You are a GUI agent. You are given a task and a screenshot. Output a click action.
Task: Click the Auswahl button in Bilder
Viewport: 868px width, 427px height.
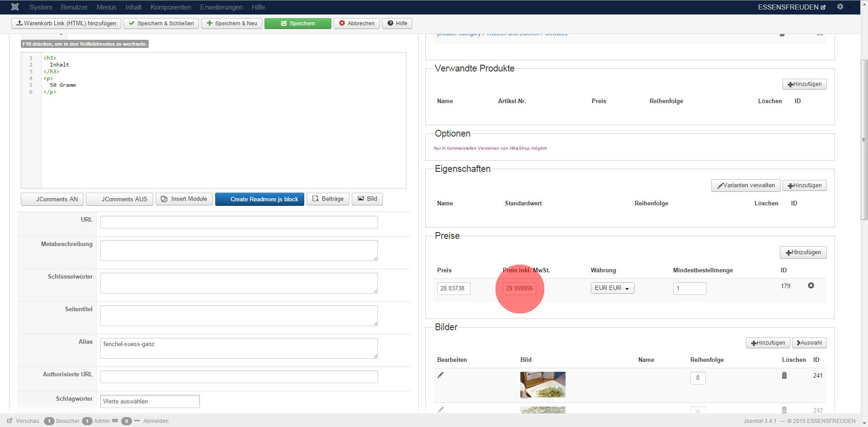(809, 343)
